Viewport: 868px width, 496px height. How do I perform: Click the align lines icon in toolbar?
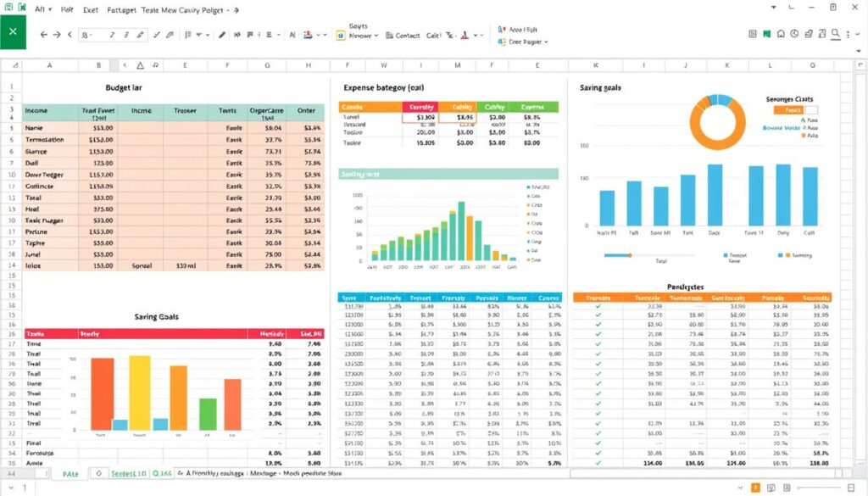coord(269,35)
